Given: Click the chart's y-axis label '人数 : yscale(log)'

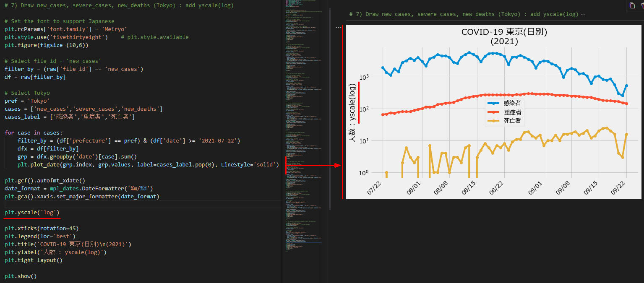Looking at the screenshot, I should click(353, 112).
